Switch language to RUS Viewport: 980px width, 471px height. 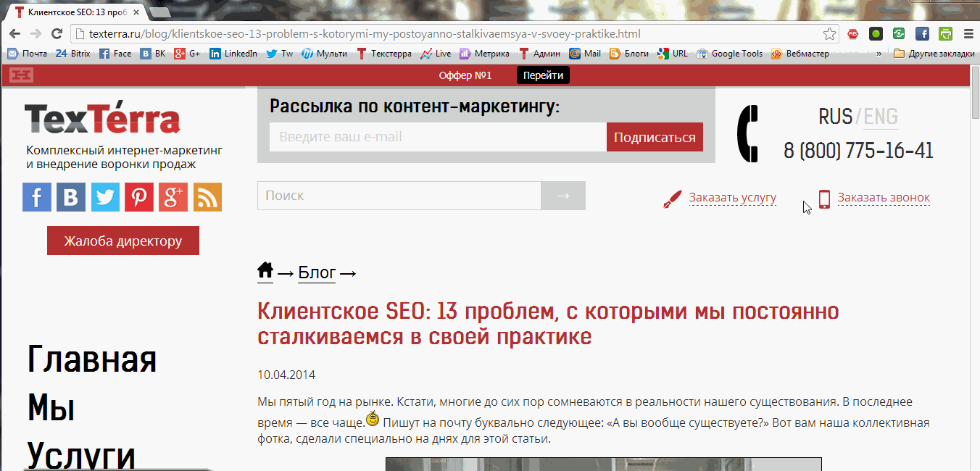[835, 116]
